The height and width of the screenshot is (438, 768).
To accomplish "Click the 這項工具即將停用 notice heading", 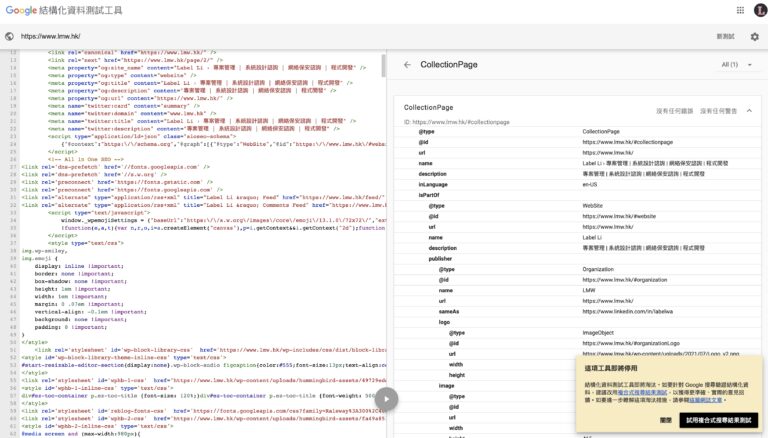I will point(610,368).
